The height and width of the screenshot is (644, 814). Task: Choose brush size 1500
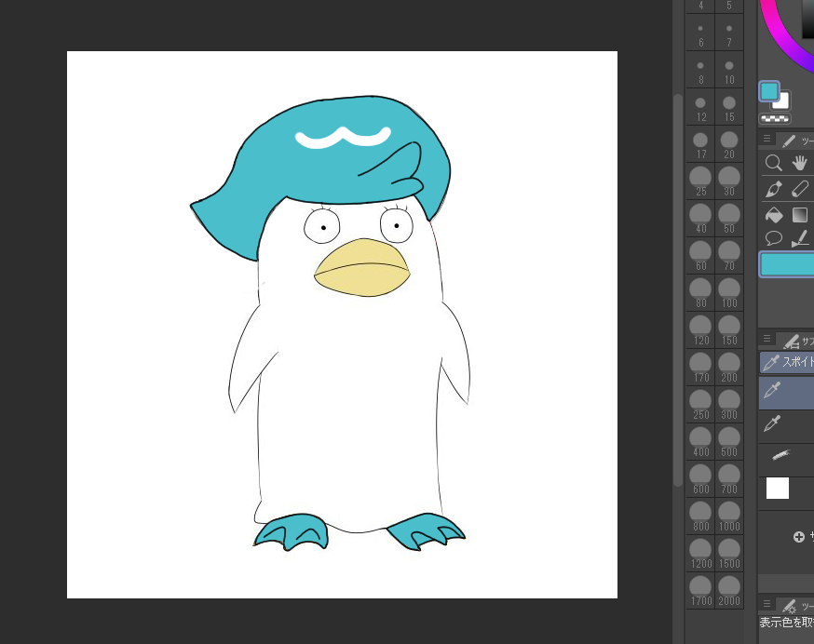tap(729, 555)
